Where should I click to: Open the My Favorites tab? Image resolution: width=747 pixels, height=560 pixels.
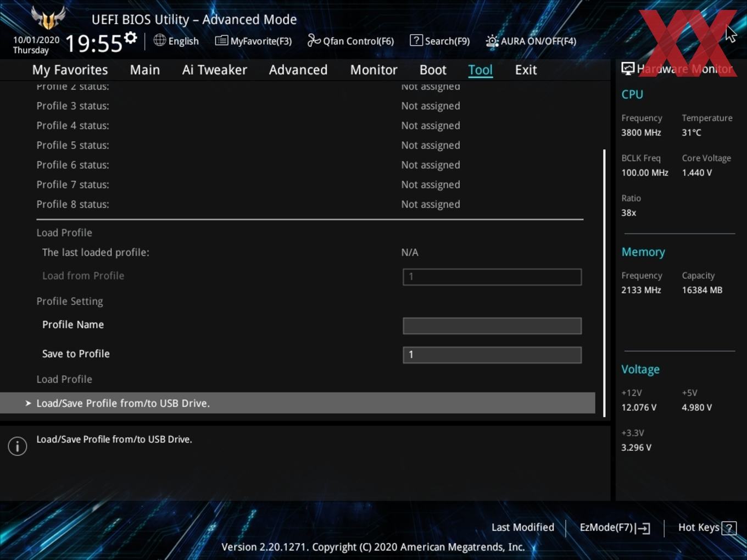pyautogui.click(x=70, y=70)
